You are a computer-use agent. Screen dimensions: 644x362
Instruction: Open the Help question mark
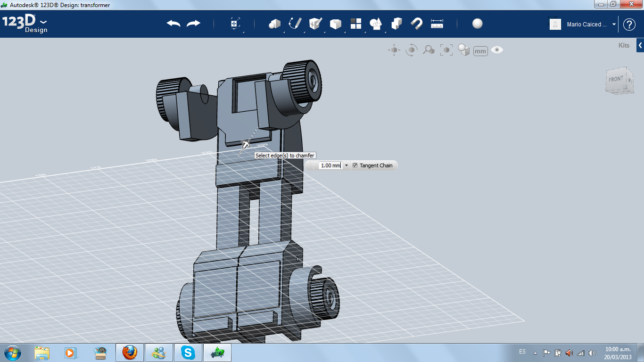[x=629, y=25]
